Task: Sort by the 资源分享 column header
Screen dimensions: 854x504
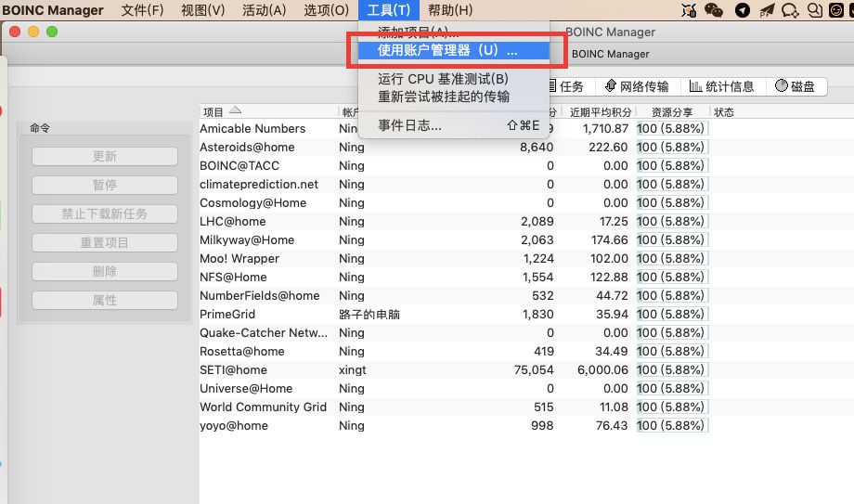Action: (x=673, y=112)
